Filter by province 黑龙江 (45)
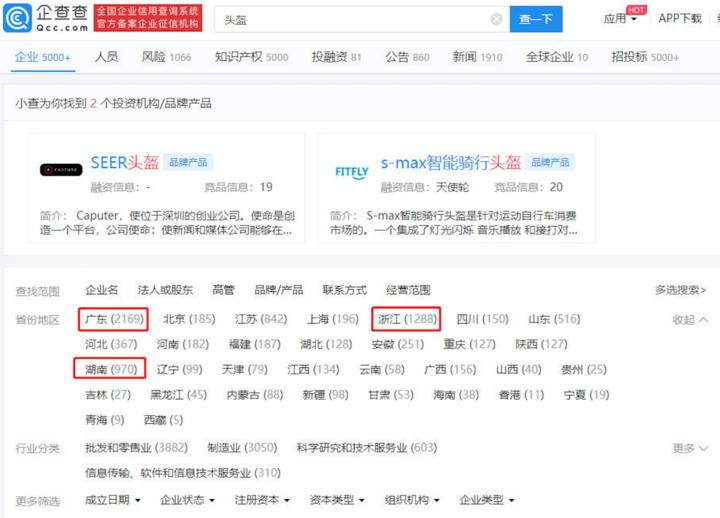The height and width of the screenshot is (518, 720). pyautogui.click(x=178, y=395)
